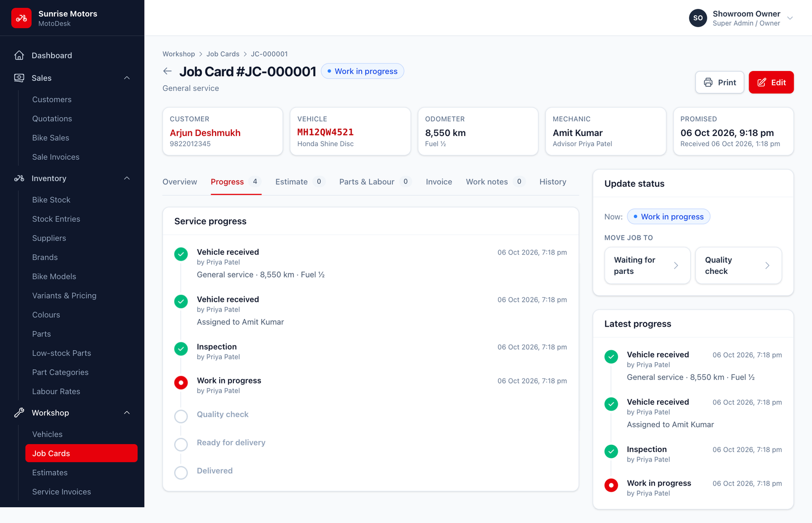Open the History tab

click(553, 182)
